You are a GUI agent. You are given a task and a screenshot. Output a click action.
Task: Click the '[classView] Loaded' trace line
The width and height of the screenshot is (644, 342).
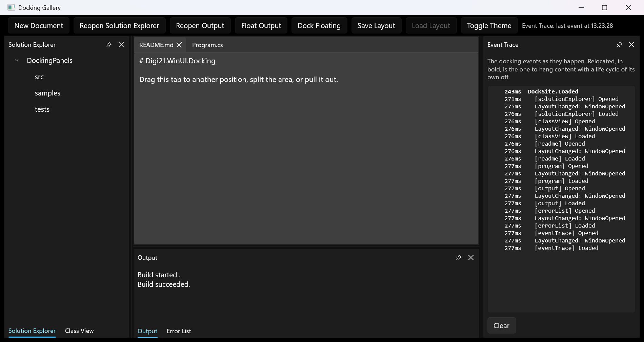point(565,136)
